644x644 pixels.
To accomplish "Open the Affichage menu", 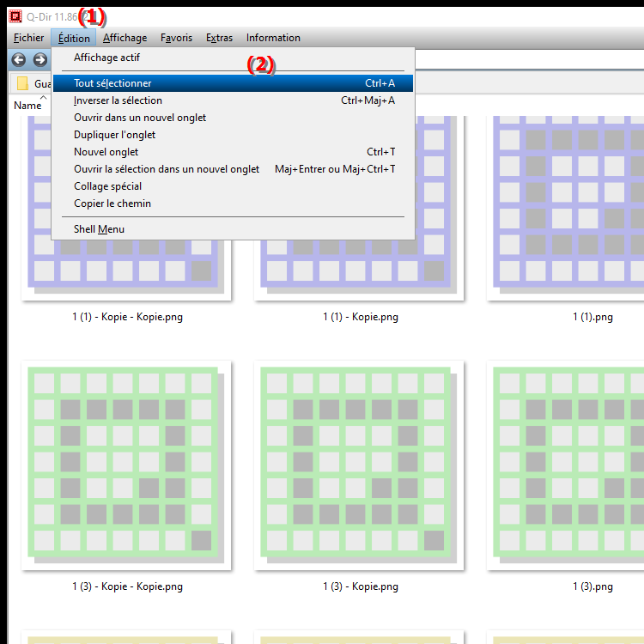I will tap(125, 38).
